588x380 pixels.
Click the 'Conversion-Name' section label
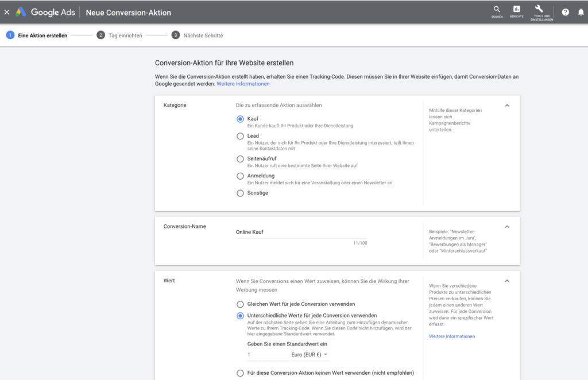tap(184, 226)
